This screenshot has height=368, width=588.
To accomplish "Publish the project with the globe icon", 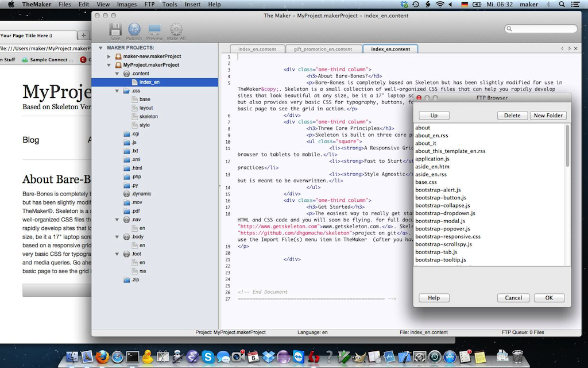I will pos(134,30).
